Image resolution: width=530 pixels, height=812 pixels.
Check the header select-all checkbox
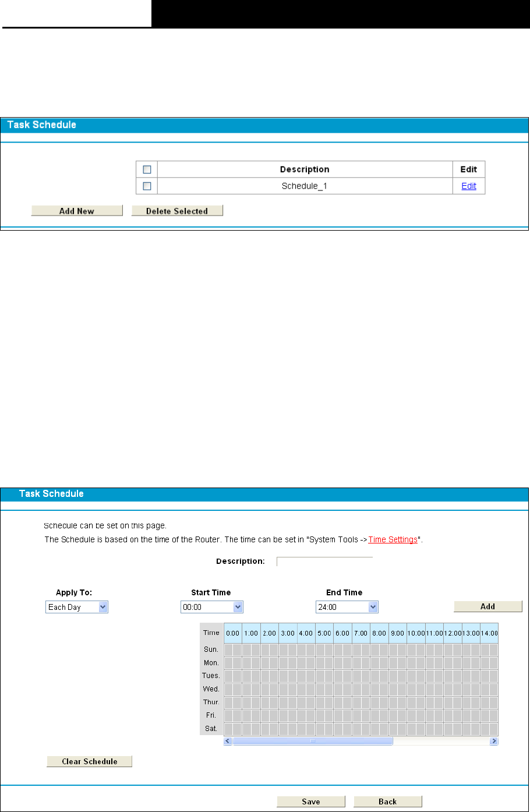pos(147,170)
